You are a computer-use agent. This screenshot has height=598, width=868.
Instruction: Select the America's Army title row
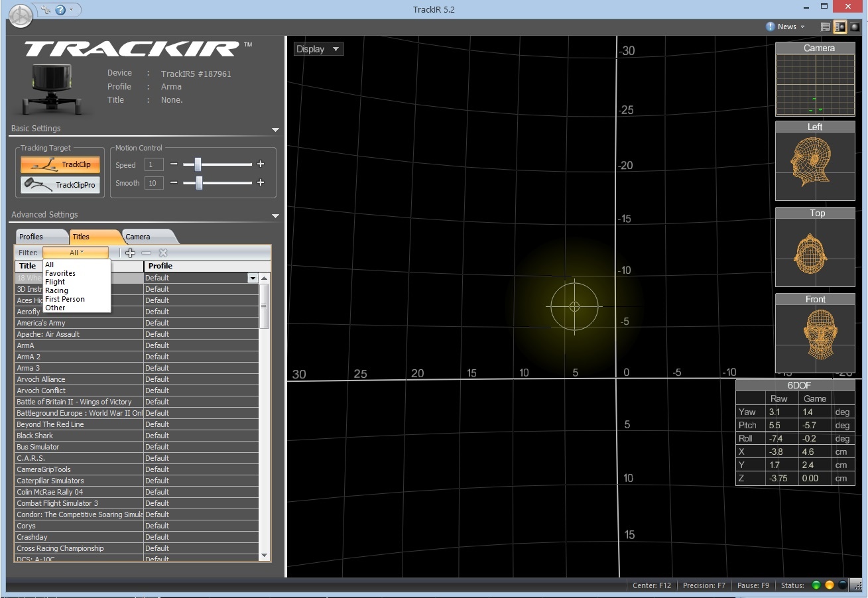tap(137, 323)
